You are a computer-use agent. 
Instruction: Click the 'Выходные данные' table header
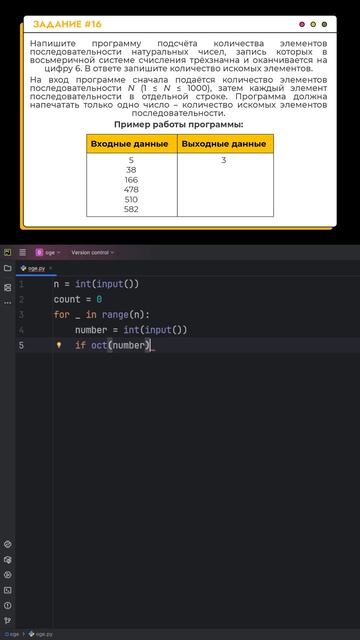click(224, 144)
